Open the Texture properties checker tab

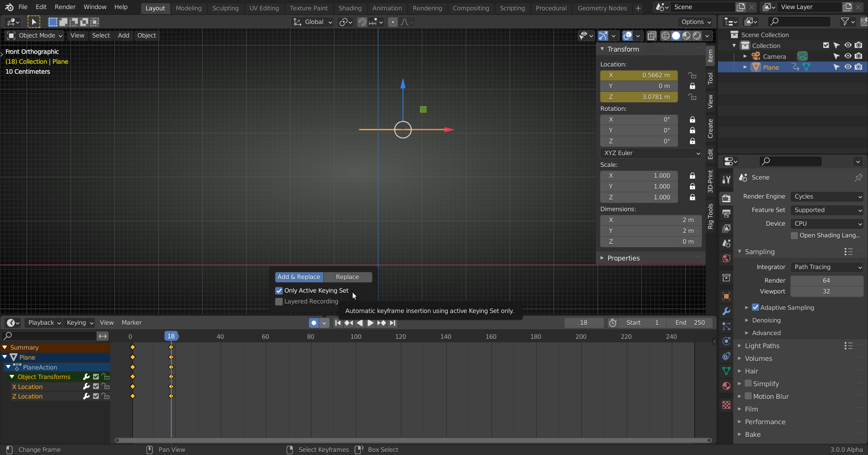[x=726, y=405]
